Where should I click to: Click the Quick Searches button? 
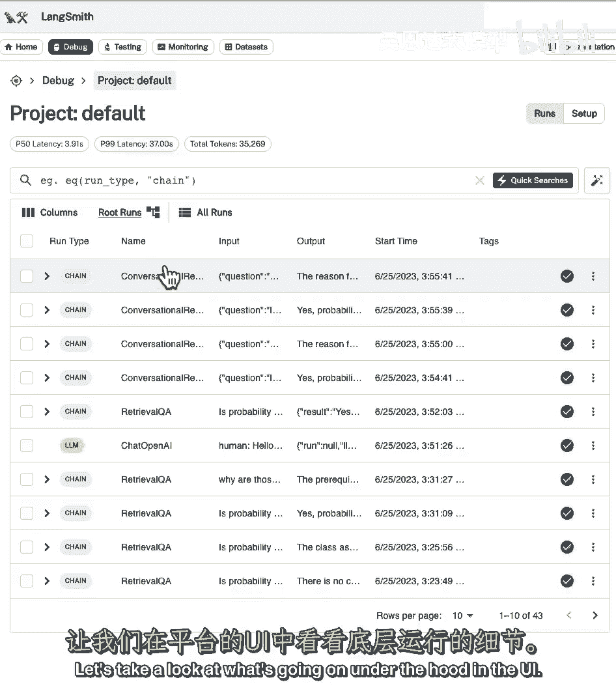pos(533,180)
